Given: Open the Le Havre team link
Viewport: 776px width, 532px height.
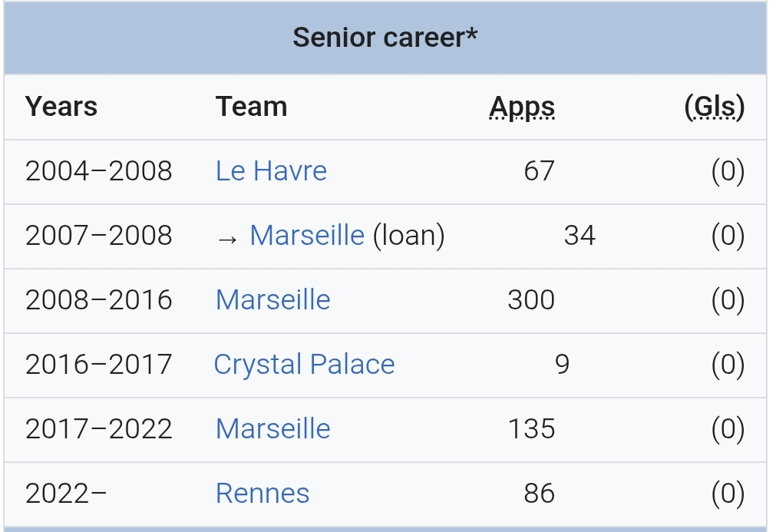Looking at the screenshot, I should pos(271,171).
